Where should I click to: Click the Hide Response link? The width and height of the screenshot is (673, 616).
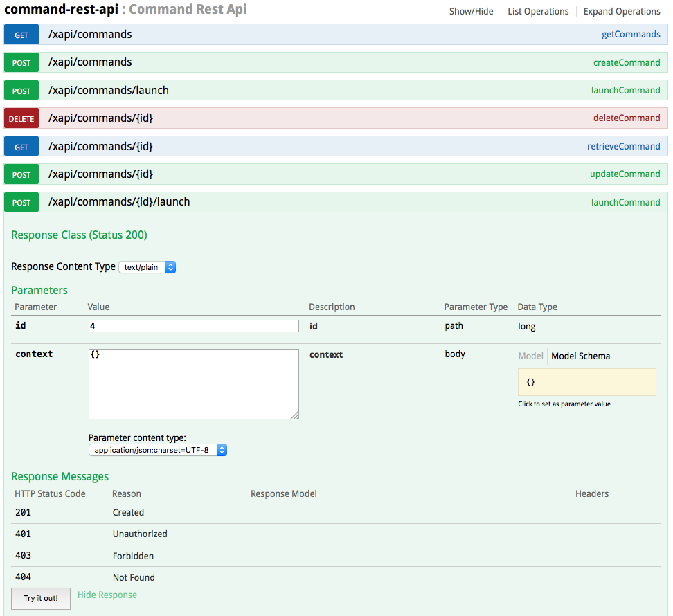[107, 595]
